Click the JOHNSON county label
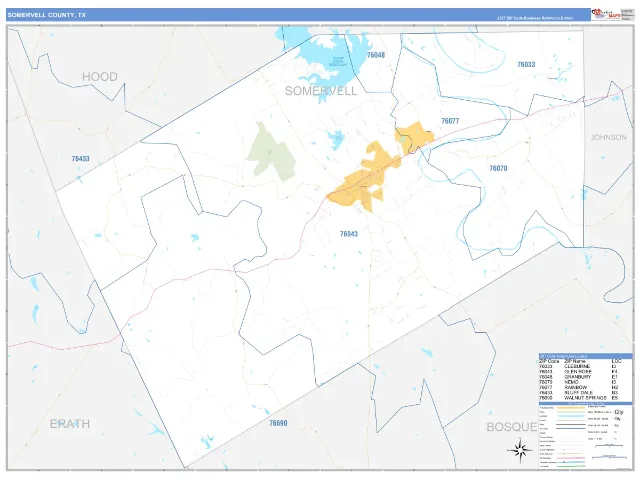Viewport: 640px width, 480px height. pyautogui.click(x=609, y=137)
